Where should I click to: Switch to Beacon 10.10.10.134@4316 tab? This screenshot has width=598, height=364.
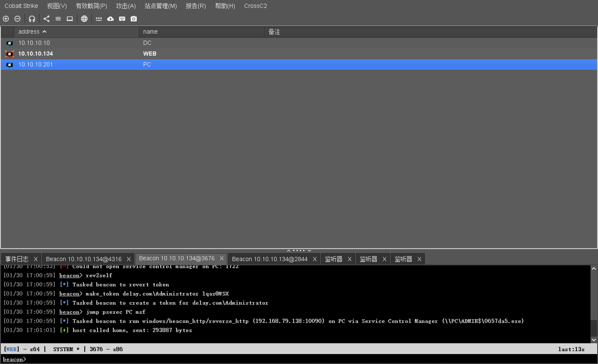(x=84, y=259)
